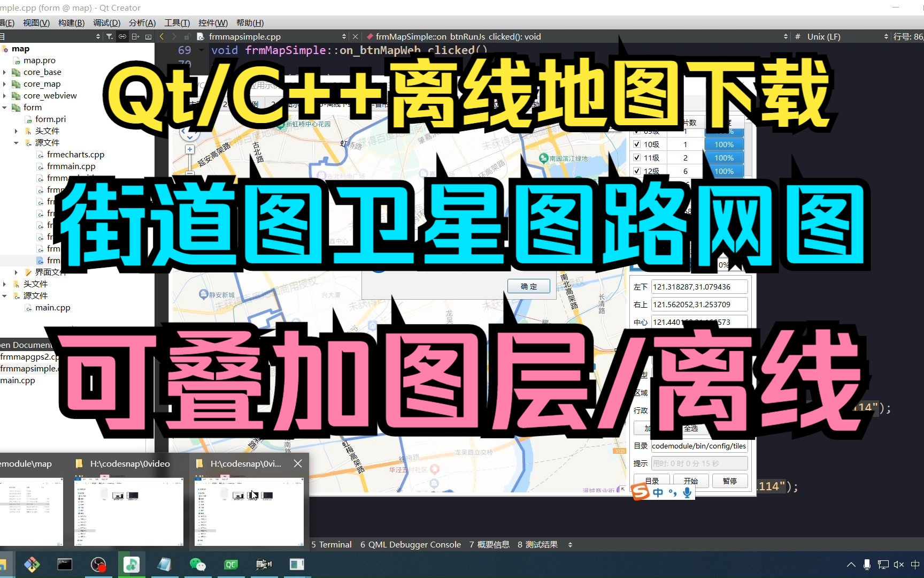The width and height of the screenshot is (924, 578).
Task: Open the 视图(V) menu
Action: click(36, 22)
